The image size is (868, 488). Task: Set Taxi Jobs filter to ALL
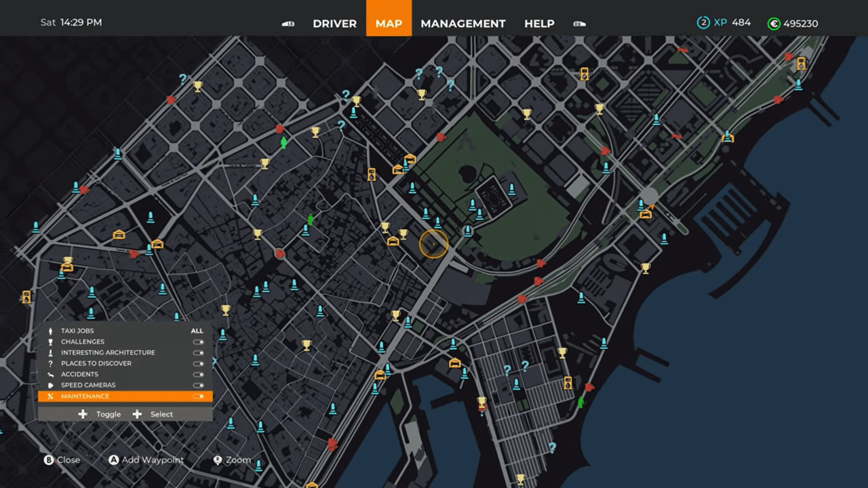[x=197, y=331]
